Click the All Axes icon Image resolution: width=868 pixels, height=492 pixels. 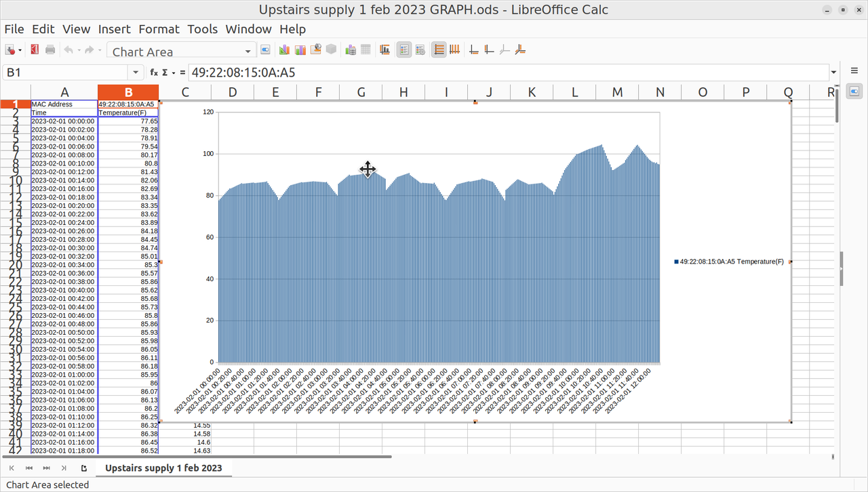pyautogui.click(x=521, y=49)
